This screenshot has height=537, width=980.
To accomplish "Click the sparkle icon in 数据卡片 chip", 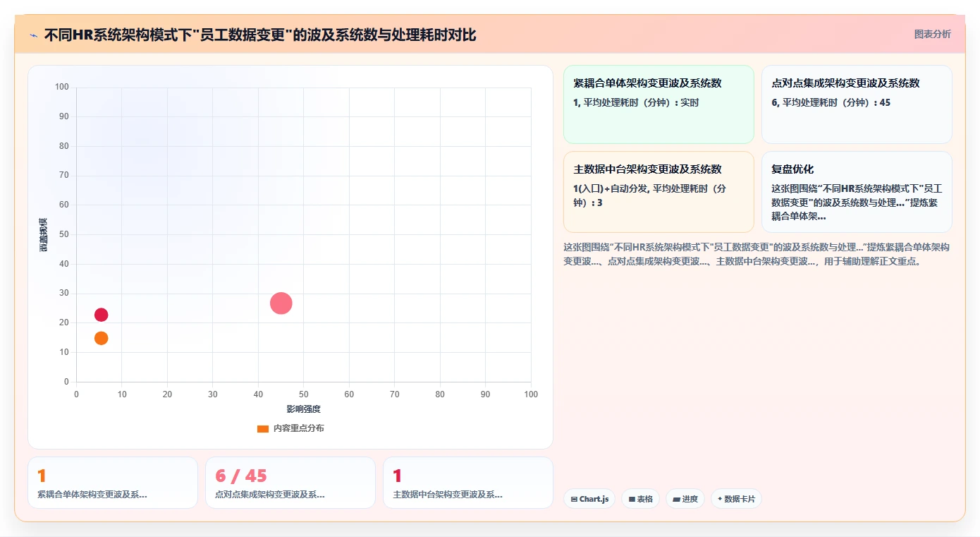I will tap(720, 499).
